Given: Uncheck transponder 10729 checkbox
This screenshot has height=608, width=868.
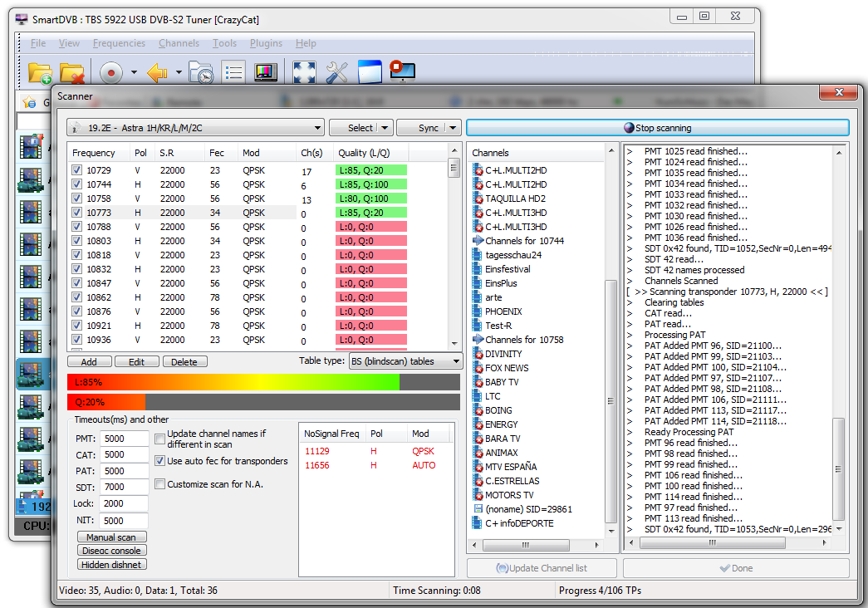Looking at the screenshot, I should coord(77,170).
